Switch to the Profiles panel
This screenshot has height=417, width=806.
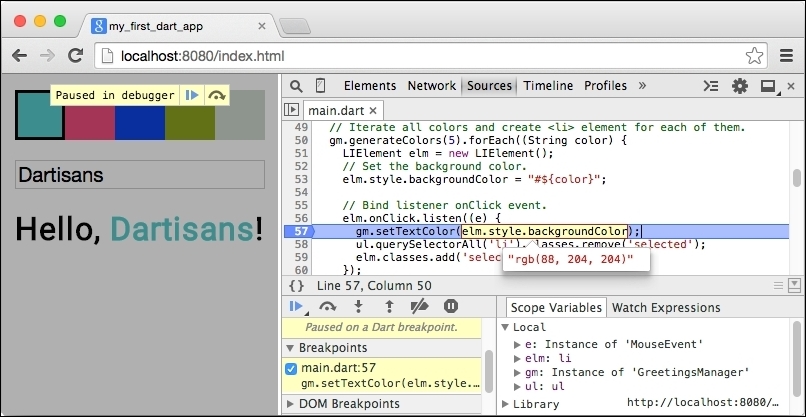point(606,86)
